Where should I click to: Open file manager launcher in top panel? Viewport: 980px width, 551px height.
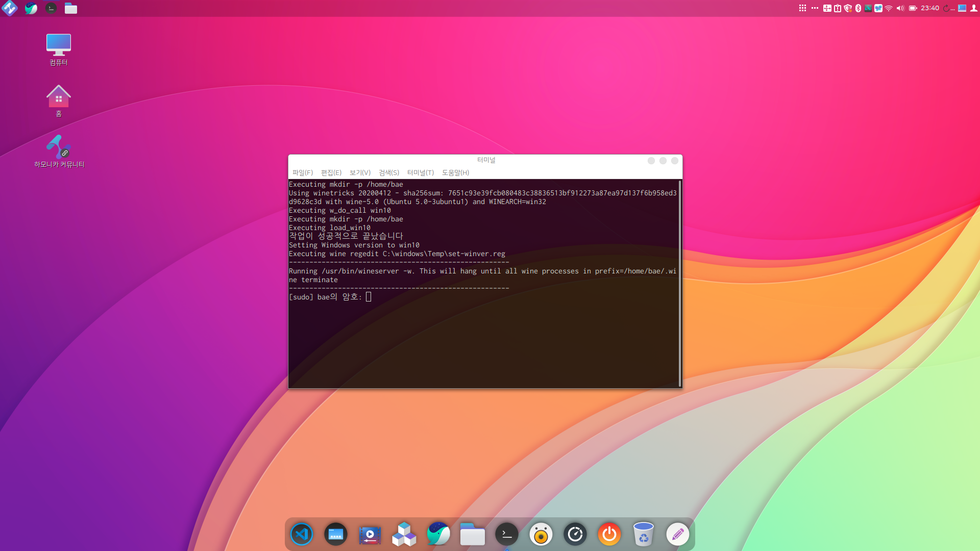(71, 8)
